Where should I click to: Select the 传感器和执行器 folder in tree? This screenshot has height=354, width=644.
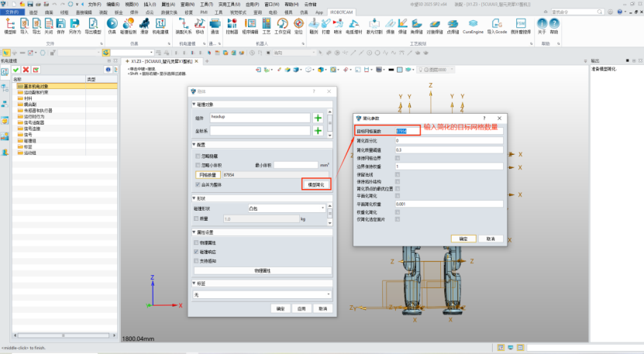coord(37,111)
